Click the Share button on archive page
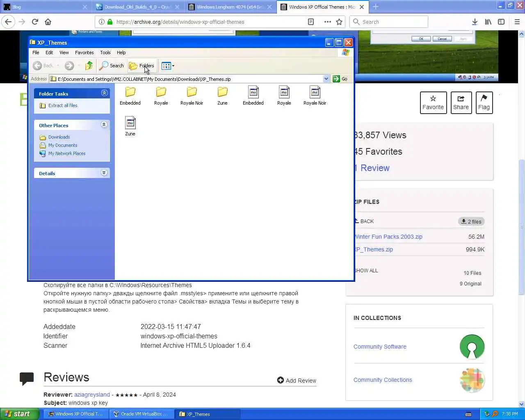The width and height of the screenshot is (525, 420). tap(461, 103)
